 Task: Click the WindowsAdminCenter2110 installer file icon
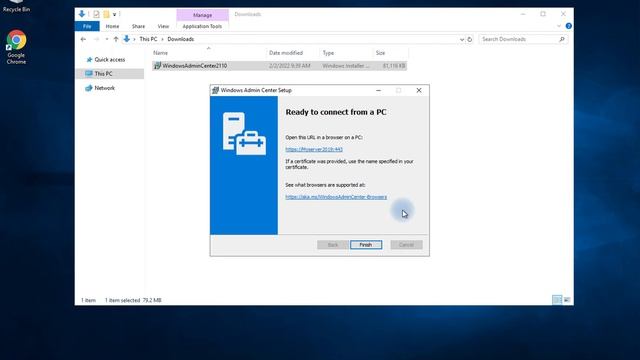[158, 66]
